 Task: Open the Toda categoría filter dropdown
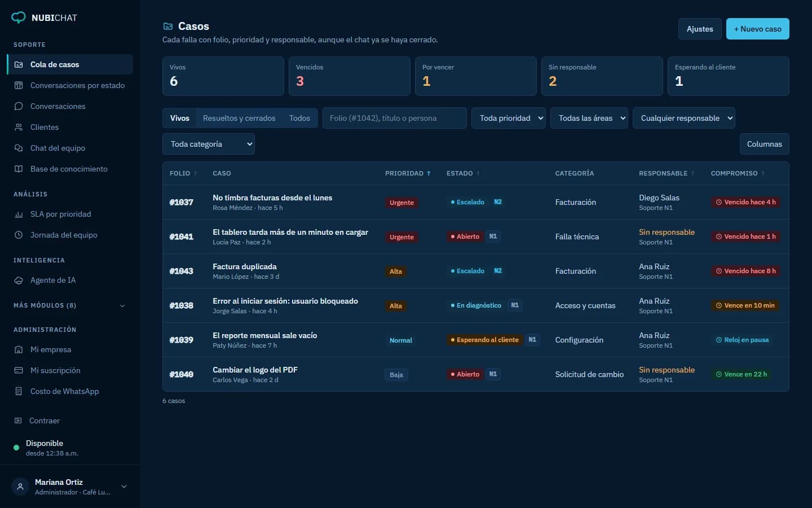tap(209, 144)
